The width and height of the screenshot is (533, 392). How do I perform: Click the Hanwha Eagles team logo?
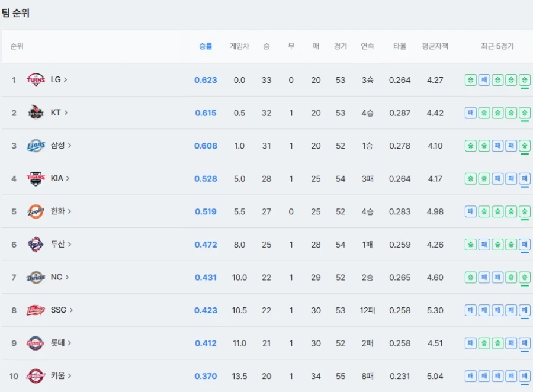(36, 211)
